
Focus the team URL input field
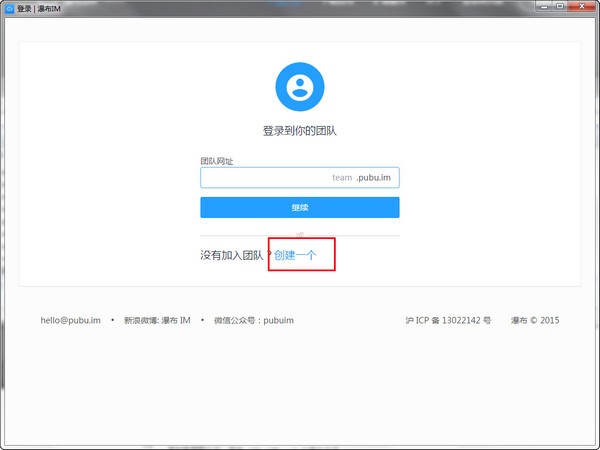coord(300,178)
